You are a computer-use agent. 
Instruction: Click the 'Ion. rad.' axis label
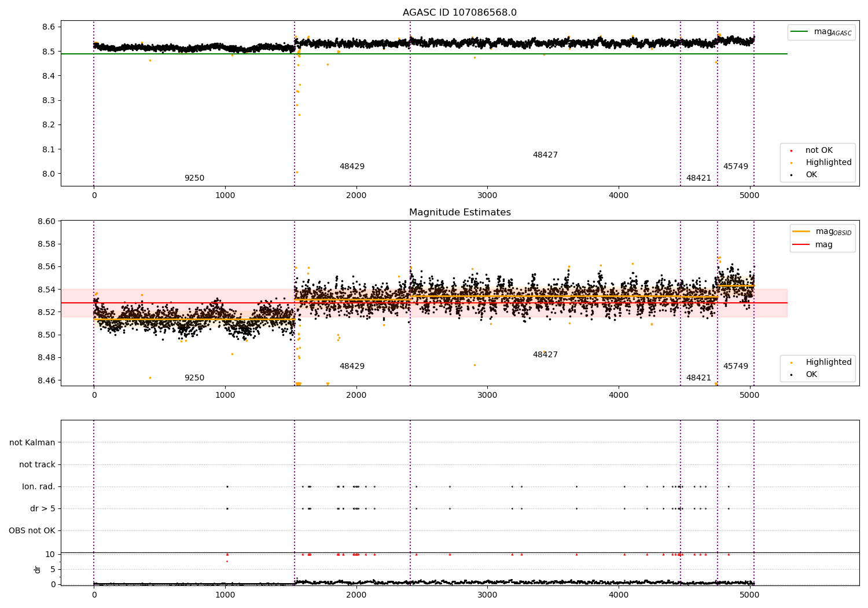coord(39,487)
